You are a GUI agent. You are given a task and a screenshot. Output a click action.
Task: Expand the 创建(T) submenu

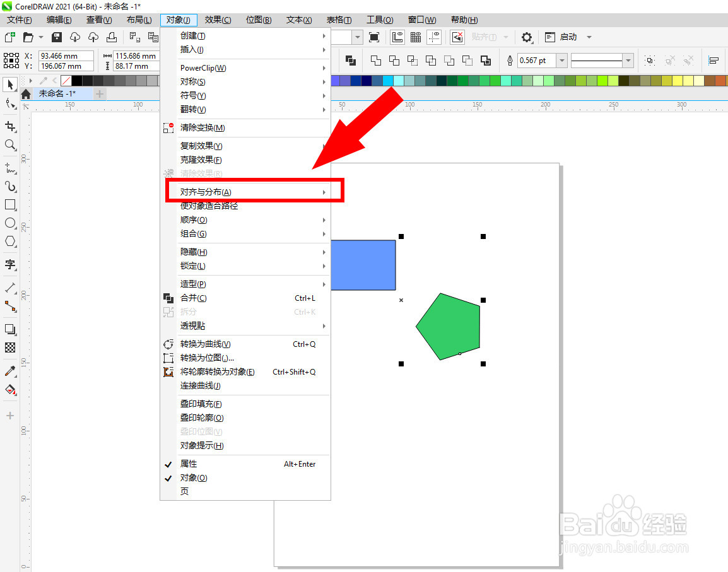(245, 36)
